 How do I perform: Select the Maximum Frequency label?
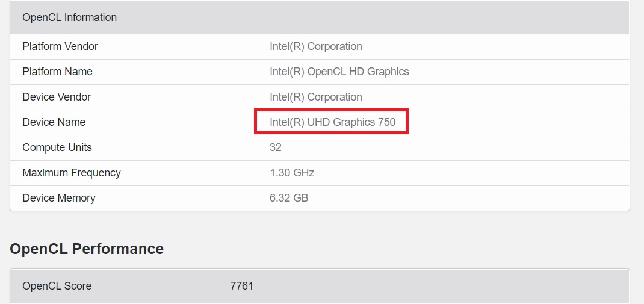click(72, 173)
